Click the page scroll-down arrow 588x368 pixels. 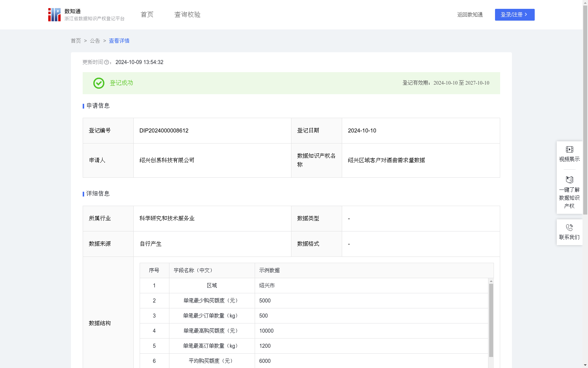585,365
